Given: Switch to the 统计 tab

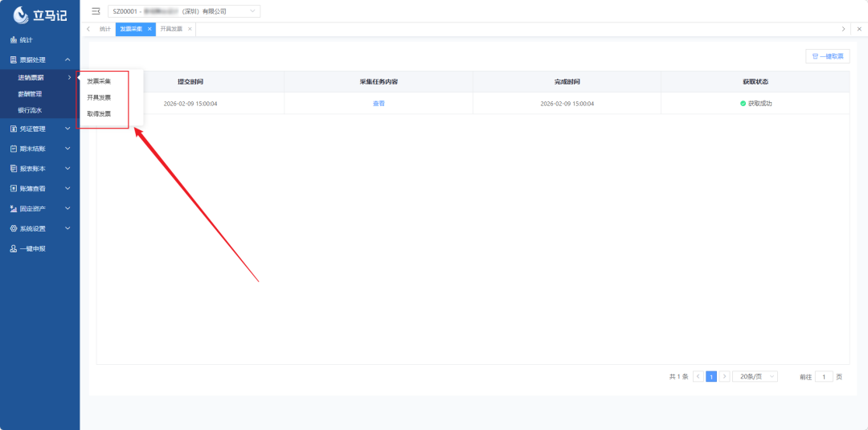Looking at the screenshot, I should coord(105,29).
